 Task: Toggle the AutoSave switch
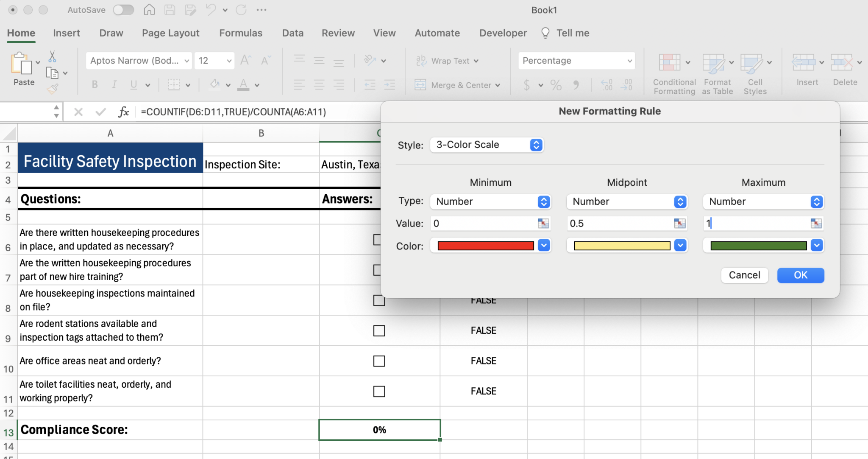click(x=123, y=9)
